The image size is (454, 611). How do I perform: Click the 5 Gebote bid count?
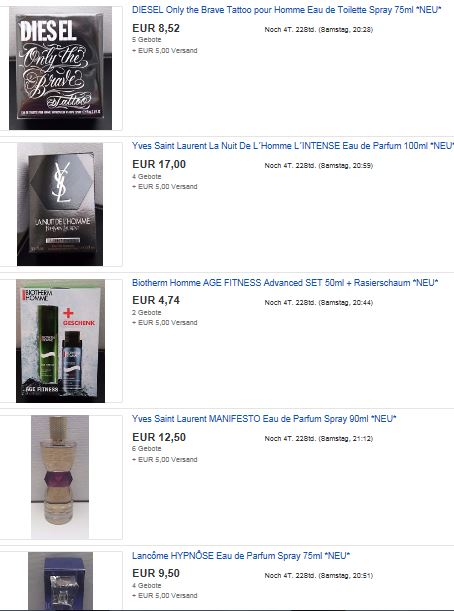[x=147, y=40]
